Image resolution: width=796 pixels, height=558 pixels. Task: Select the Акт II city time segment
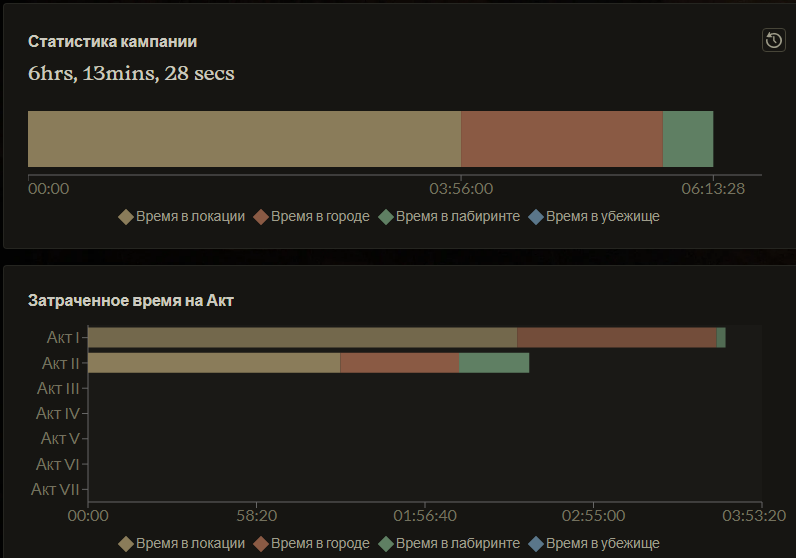tap(400, 363)
